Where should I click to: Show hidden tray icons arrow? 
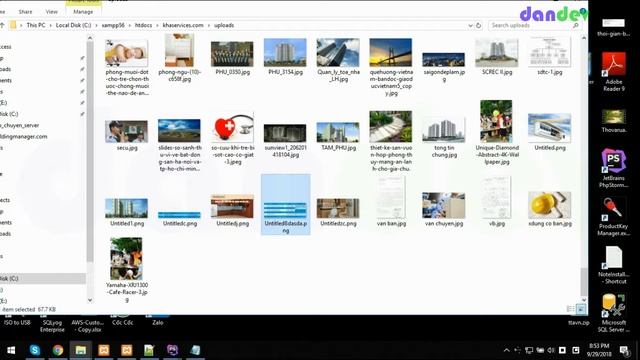[507, 350]
